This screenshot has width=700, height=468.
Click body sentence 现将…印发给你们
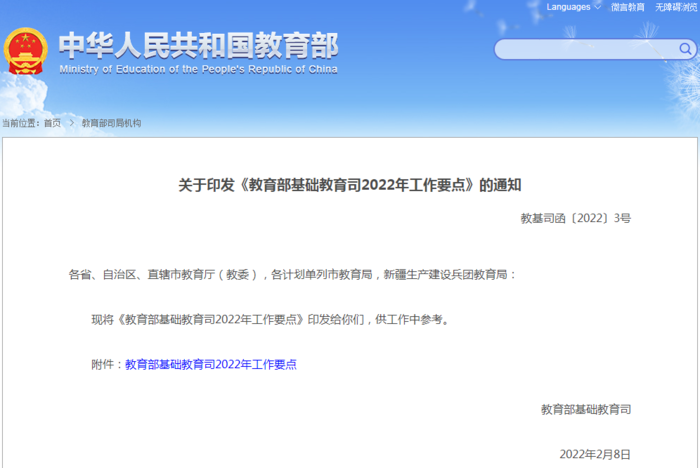click(270, 320)
